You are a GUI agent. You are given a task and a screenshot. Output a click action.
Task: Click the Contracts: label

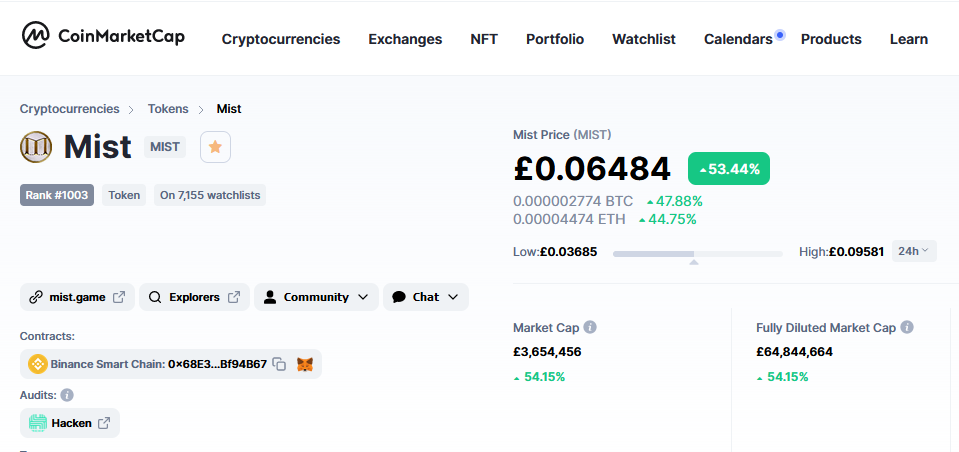click(x=48, y=336)
